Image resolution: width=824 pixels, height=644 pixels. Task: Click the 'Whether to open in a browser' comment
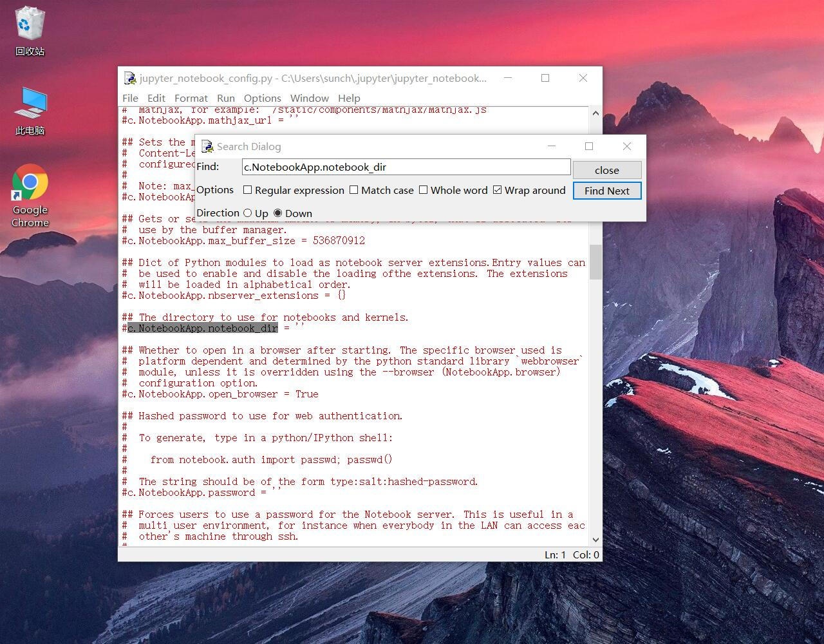pyautogui.click(x=342, y=350)
